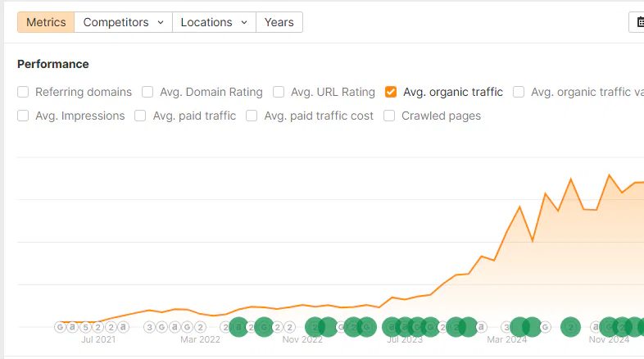Click the leftmost "G" marker on the timeline
Screen dimensions: 644x359
(x=60, y=327)
